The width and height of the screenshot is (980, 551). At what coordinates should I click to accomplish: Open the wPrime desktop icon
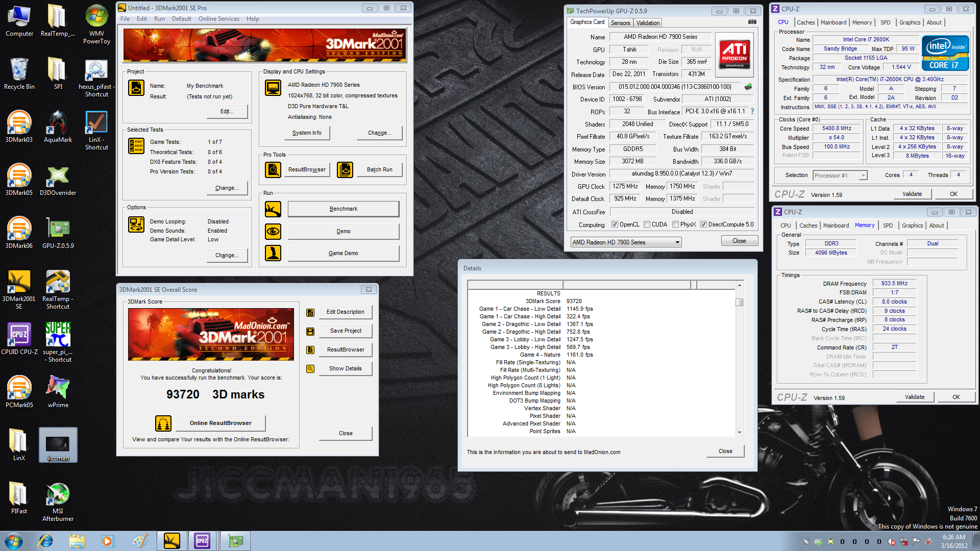58,392
